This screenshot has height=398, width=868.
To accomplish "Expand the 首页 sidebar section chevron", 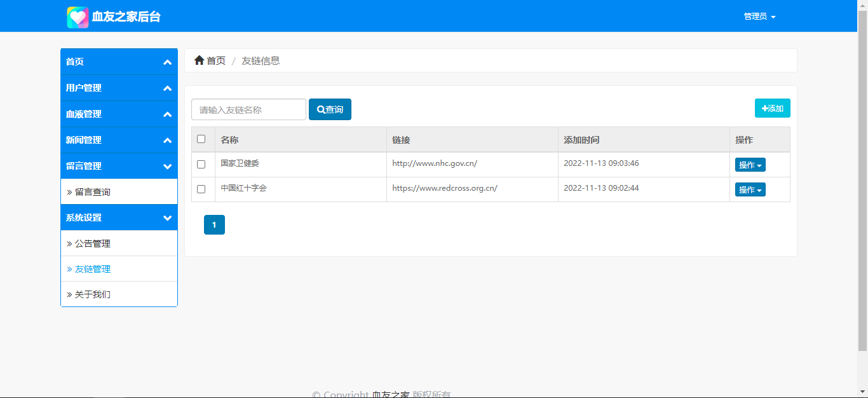I will [168, 62].
